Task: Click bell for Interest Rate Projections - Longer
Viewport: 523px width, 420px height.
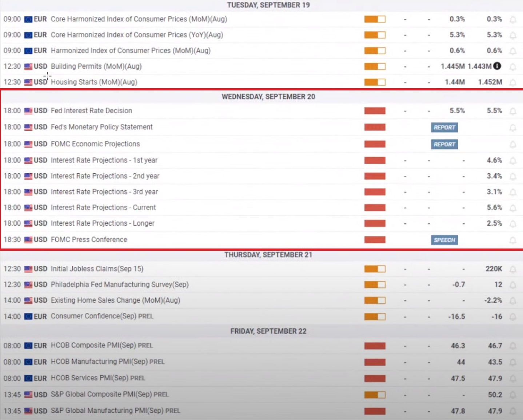Action: point(513,224)
